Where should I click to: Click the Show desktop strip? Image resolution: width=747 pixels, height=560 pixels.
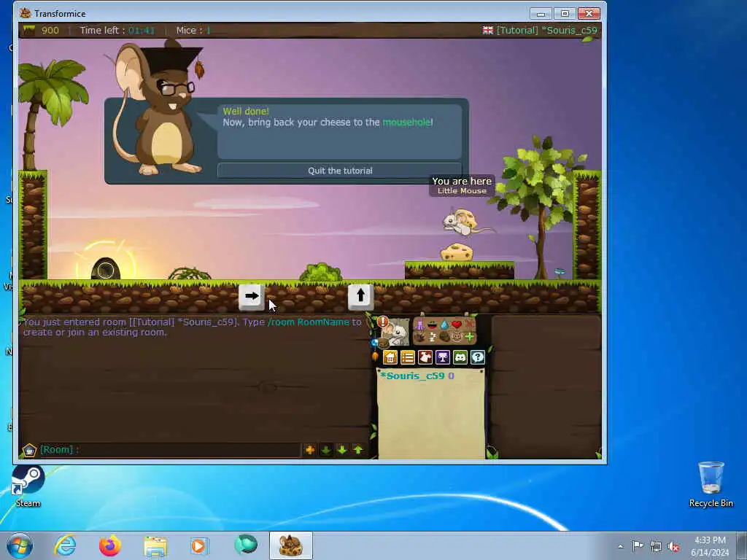743,545
